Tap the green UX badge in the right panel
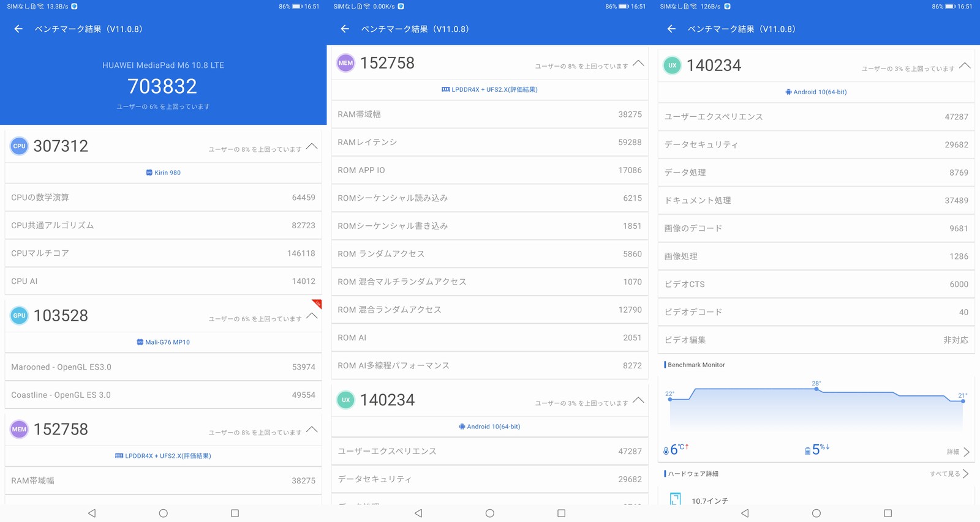Screen dimensions: 980x522 pos(673,65)
